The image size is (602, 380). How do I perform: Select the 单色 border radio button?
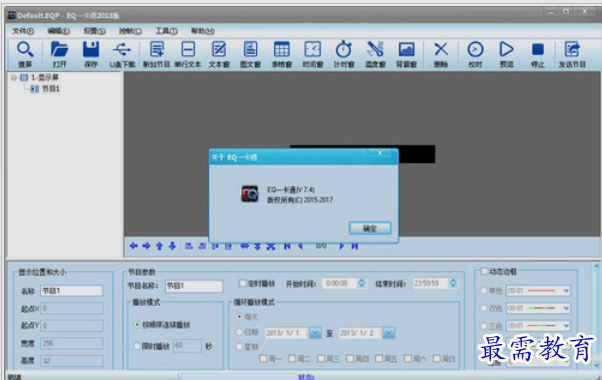pos(484,291)
